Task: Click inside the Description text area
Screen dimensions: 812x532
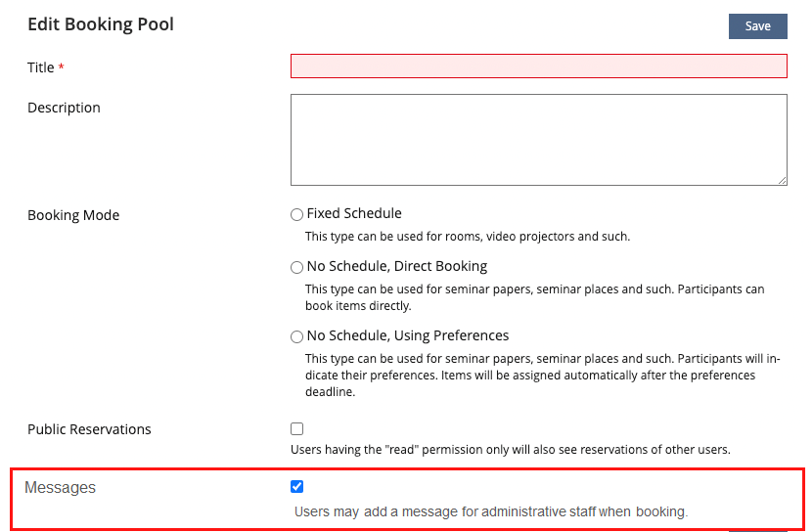Action: click(x=538, y=139)
